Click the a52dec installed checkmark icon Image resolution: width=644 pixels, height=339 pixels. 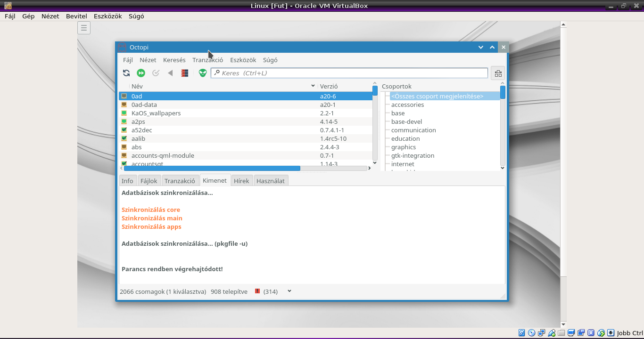pyautogui.click(x=124, y=130)
